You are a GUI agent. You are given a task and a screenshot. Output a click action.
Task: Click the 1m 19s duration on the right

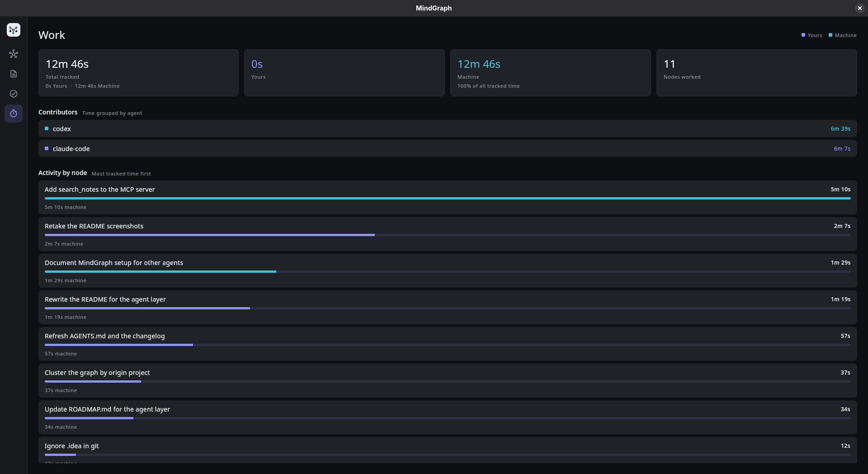[840, 299]
